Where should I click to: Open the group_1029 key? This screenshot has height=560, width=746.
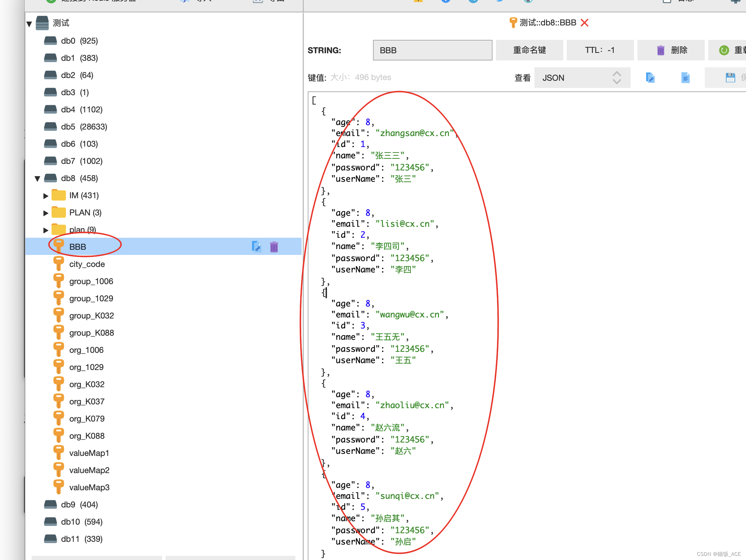[91, 299]
